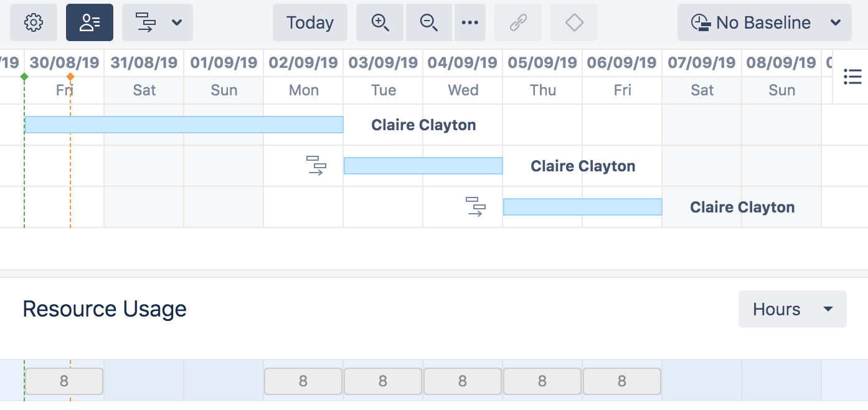Click the Today button
This screenshot has height=410, width=868.
pos(310,23)
